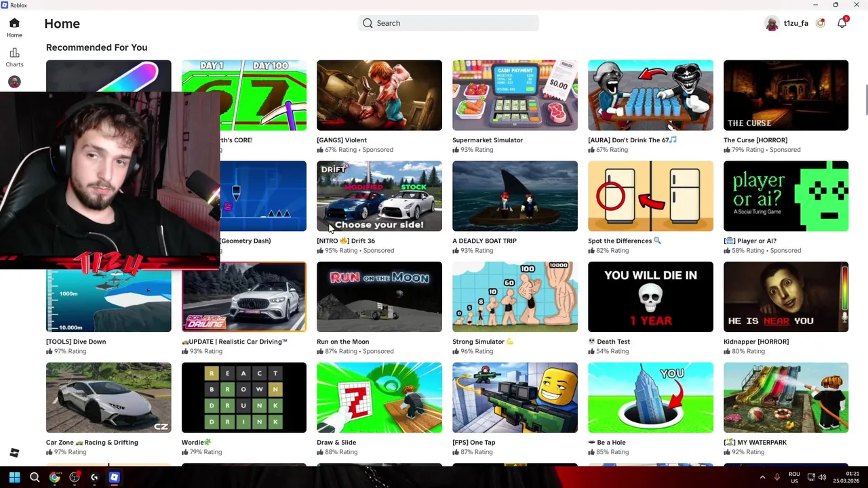Click the 96% Rating under Strong Simulator

[x=473, y=351]
